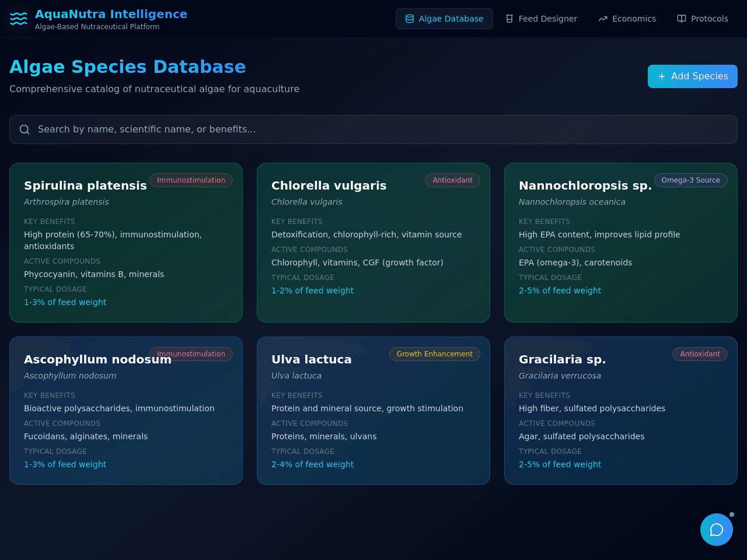Open the Protocols tab
Viewport: 747px width, 560px height.
[703, 19]
